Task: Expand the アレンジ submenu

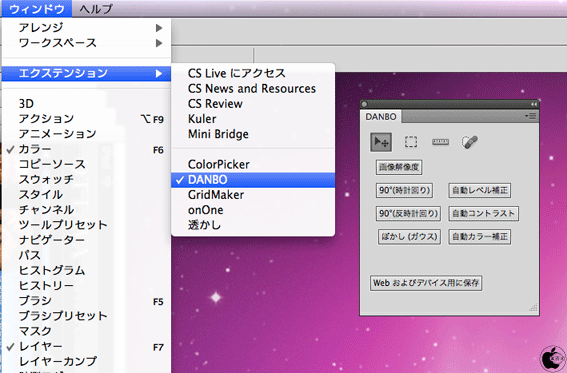Action: tap(86, 27)
